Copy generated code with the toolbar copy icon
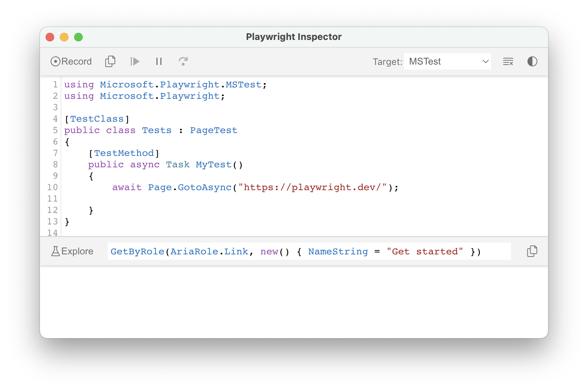Image resolution: width=588 pixels, height=391 pixels. tap(110, 61)
